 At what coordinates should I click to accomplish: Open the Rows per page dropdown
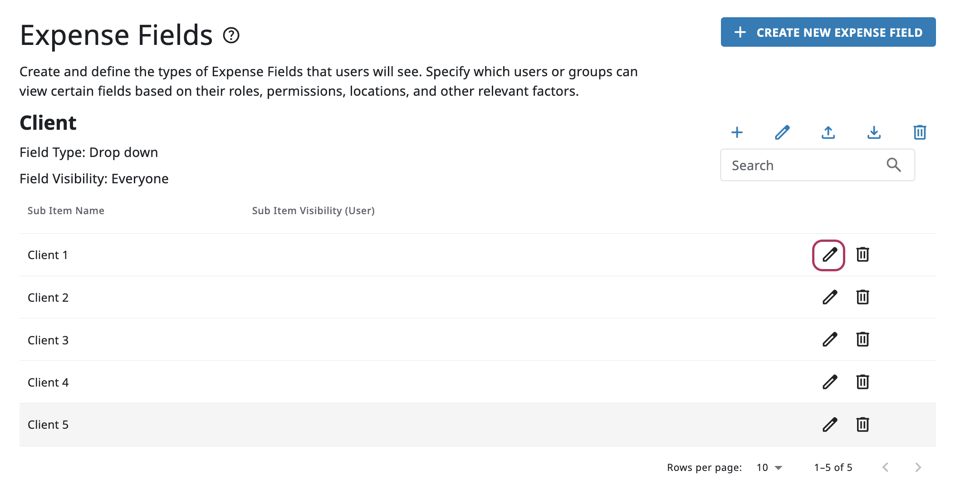pyautogui.click(x=770, y=468)
